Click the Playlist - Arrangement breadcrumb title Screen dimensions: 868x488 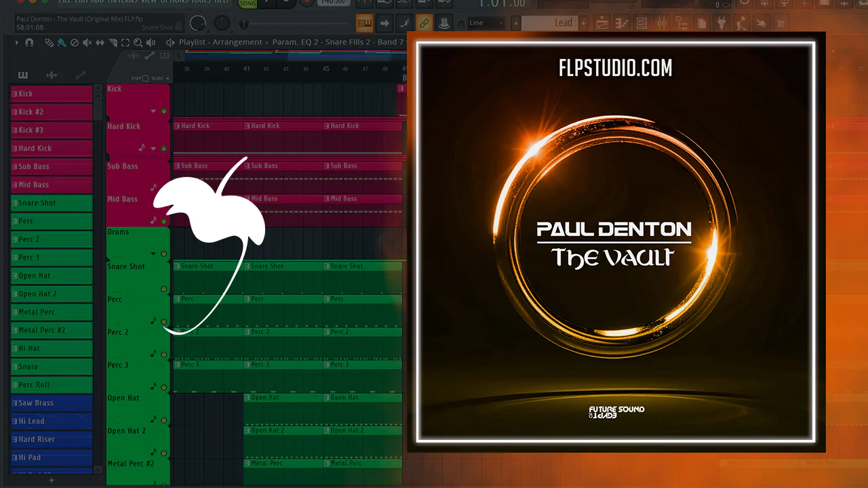click(220, 42)
